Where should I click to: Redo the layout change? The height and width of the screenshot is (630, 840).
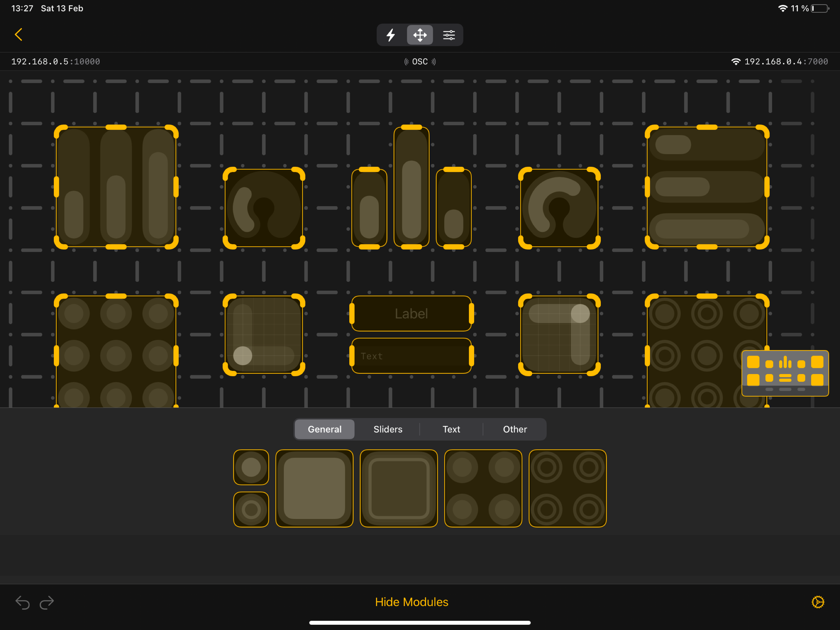click(47, 602)
